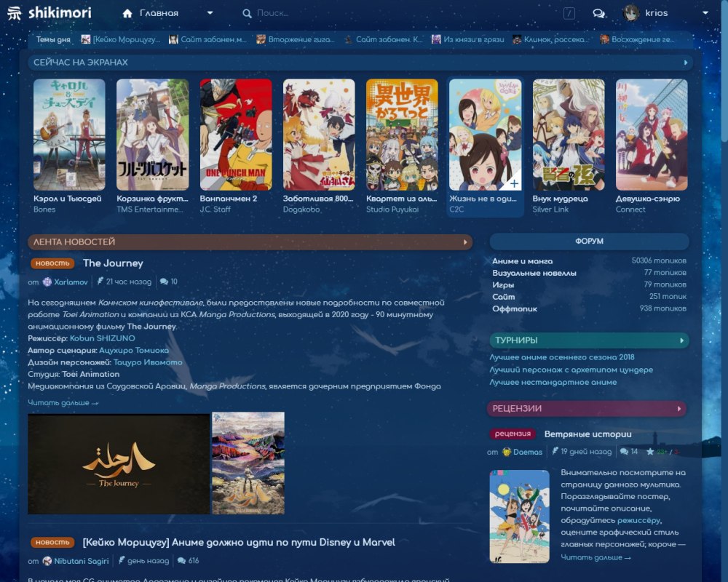
Task: Open the Ветряные истории review poster
Action: tap(520, 517)
